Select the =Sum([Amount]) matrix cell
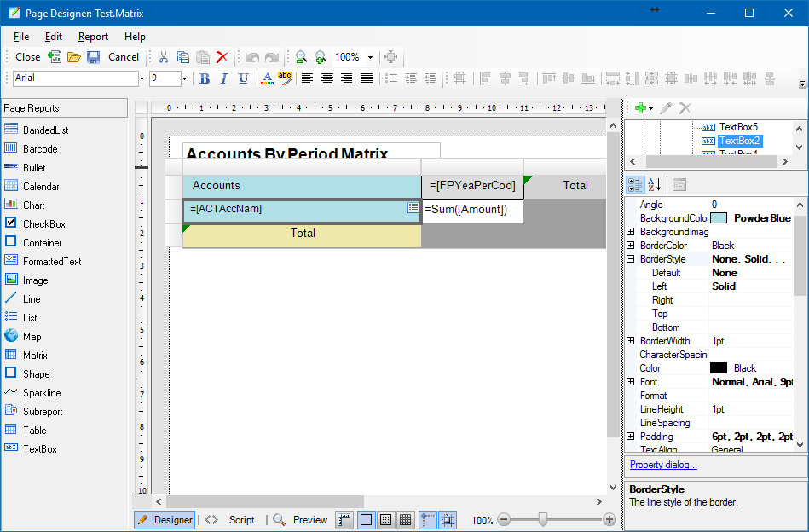 click(472, 210)
